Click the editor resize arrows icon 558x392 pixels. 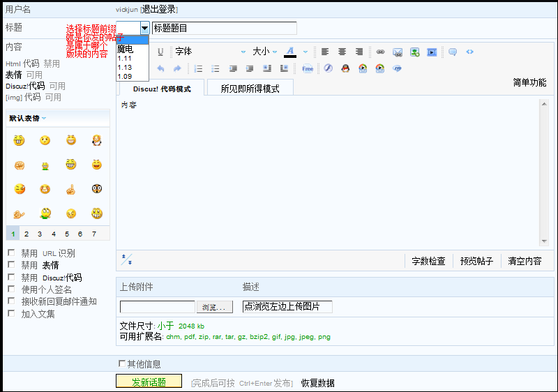point(126,260)
